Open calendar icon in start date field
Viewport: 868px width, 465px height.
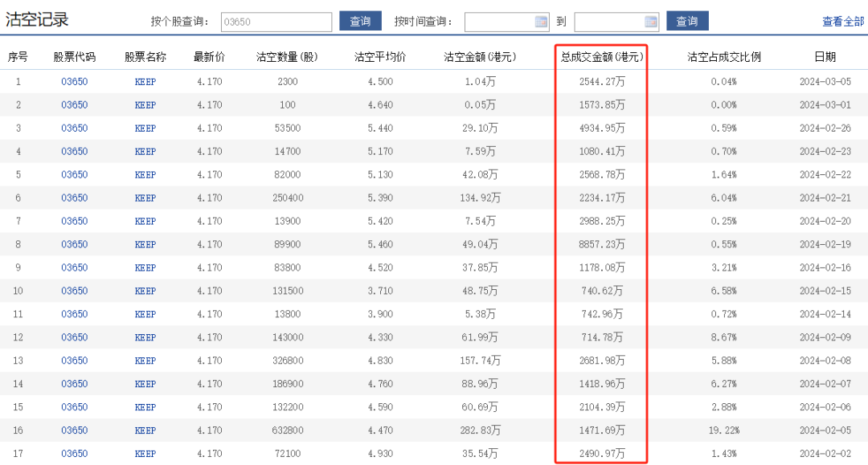pos(541,22)
